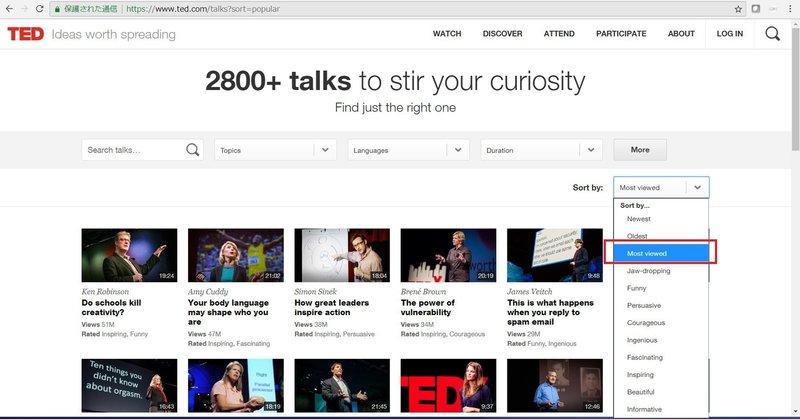The width and height of the screenshot is (800, 419).
Task: Select Funny sort option
Action: coord(636,288)
